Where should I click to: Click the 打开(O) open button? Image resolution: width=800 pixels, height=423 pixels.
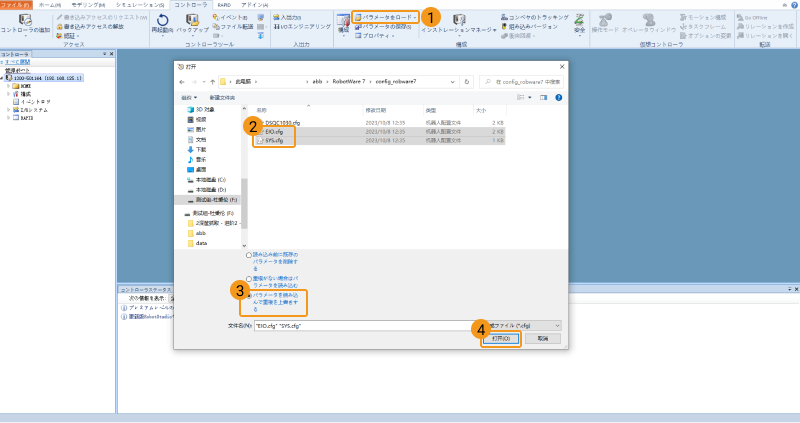click(x=500, y=339)
